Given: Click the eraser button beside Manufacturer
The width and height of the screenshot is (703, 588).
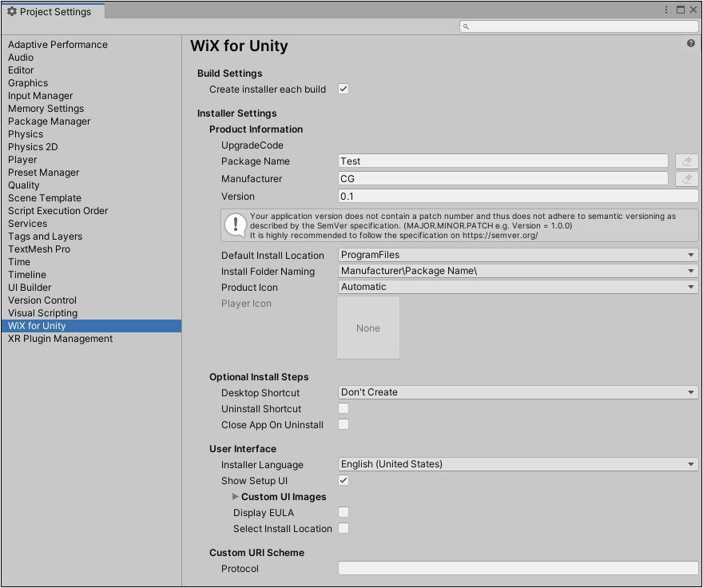Looking at the screenshot, I should pos(686,179).
